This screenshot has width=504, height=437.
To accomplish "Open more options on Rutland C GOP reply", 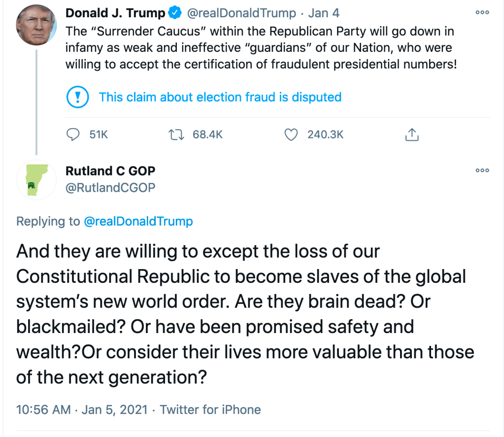I will pos(482,170).
